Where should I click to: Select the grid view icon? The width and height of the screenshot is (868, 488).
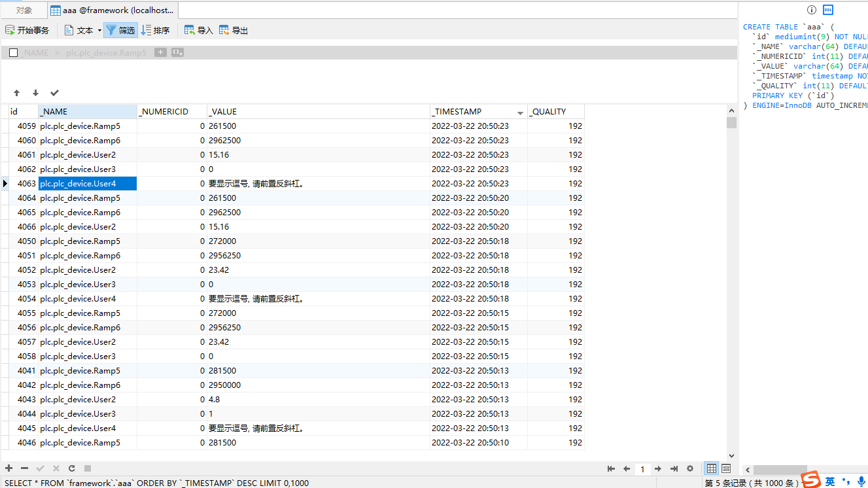click(x=711, y=468)
